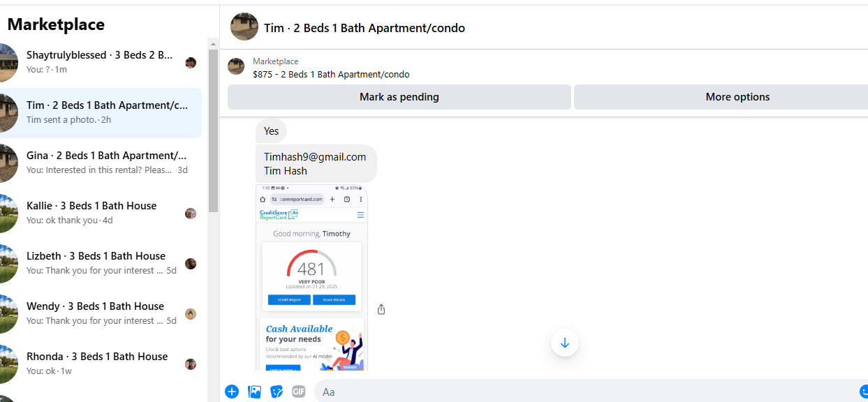Click Tim's listing avatar in chat header
This screenshot has width=868, height=402.
click(244, 27)
